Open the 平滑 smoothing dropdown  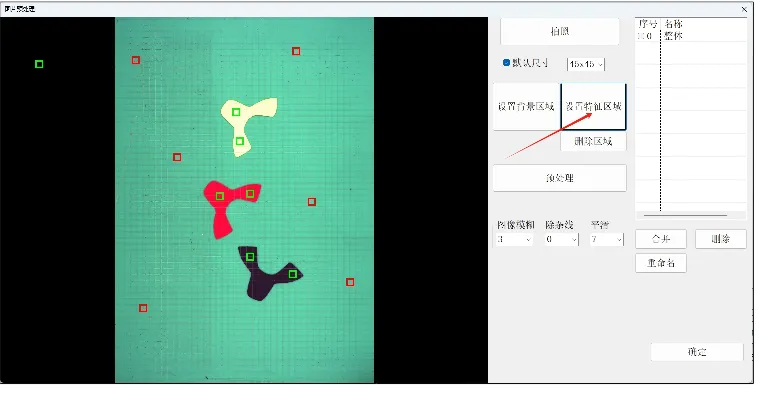click(607, 239)
